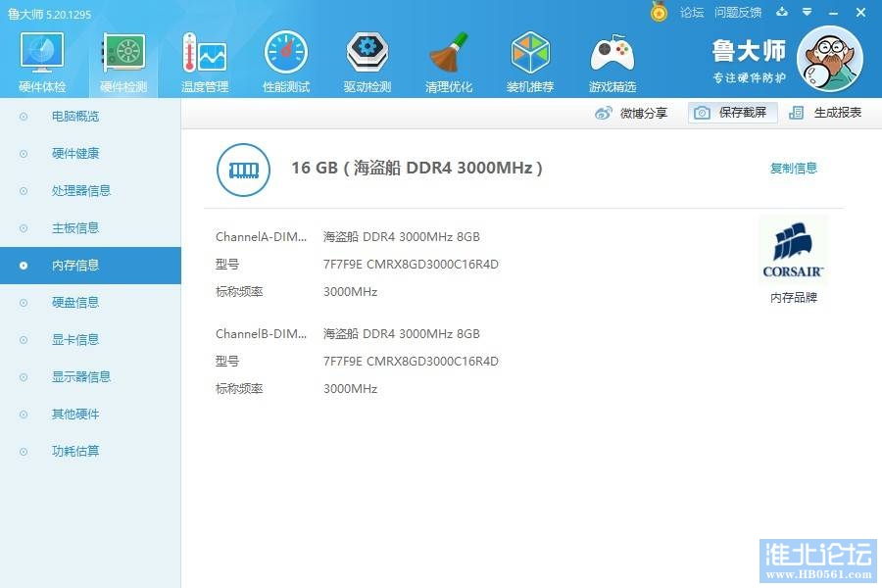Viewport: 882px width, 588px height.
Task: Click the memory module circle icon
Action: 243,170
